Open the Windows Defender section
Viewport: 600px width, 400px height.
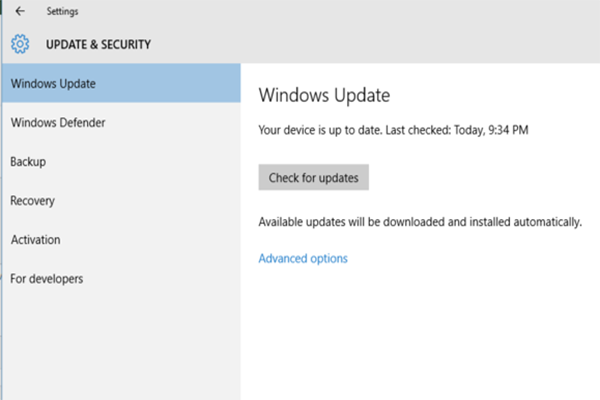coord(58,122)
